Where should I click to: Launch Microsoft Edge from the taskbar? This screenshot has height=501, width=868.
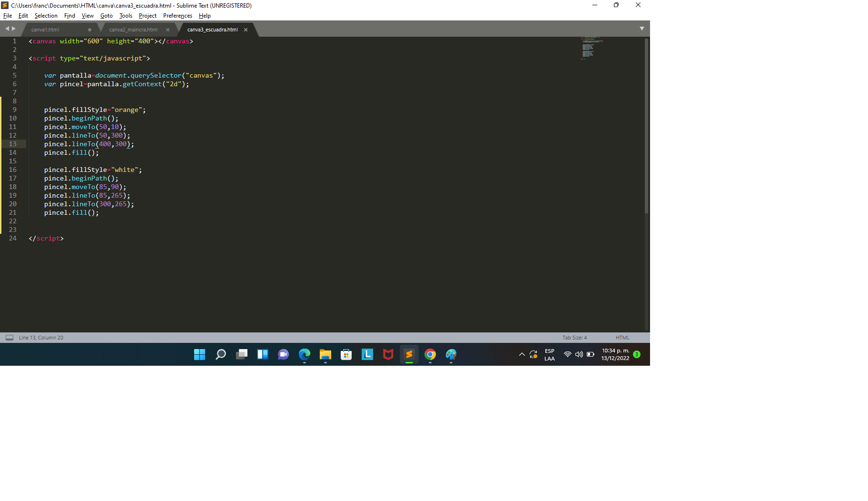(x=305, y=354)
